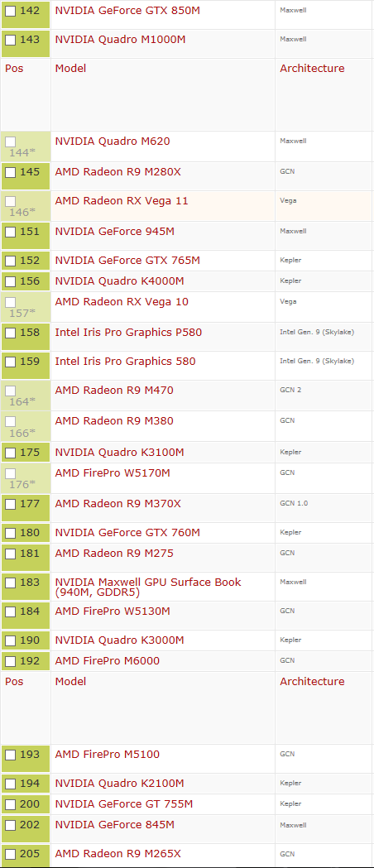The height and width of the screenshot is (868, 374).
Task: Open NVIDIA GeForce 945M link
Action: pos(114,231)
